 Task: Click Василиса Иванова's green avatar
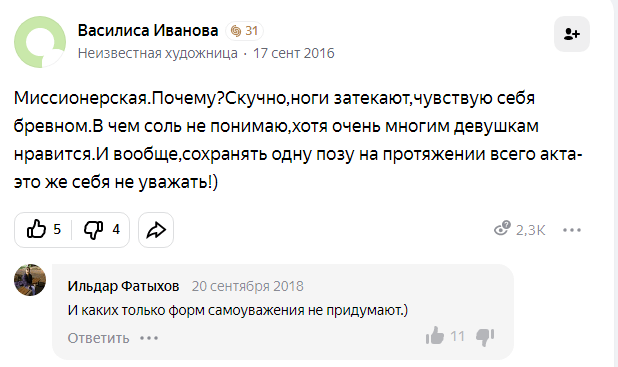click(x=40, y=42)
